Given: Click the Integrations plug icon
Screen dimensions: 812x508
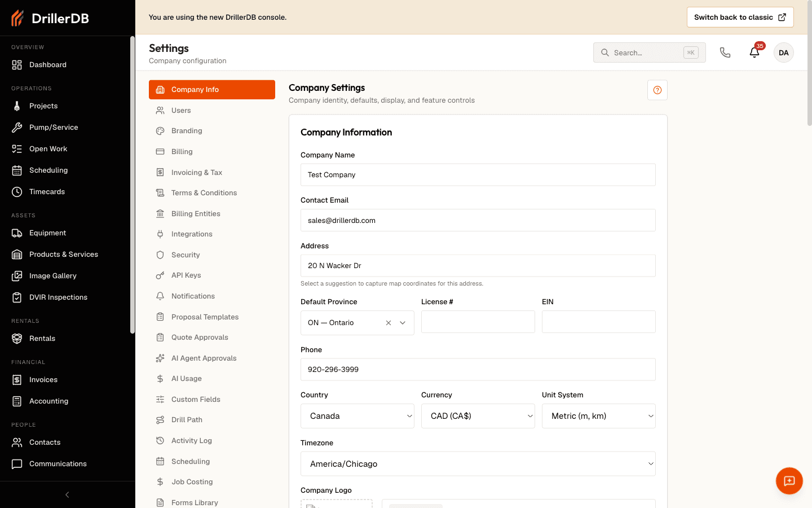Looking at the screenshot, I should 160,234.
